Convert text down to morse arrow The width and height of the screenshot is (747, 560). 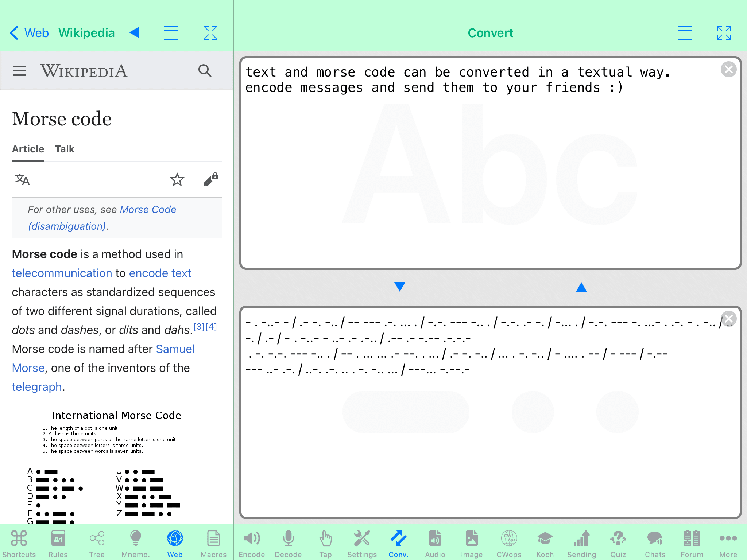tap(400, 287)
